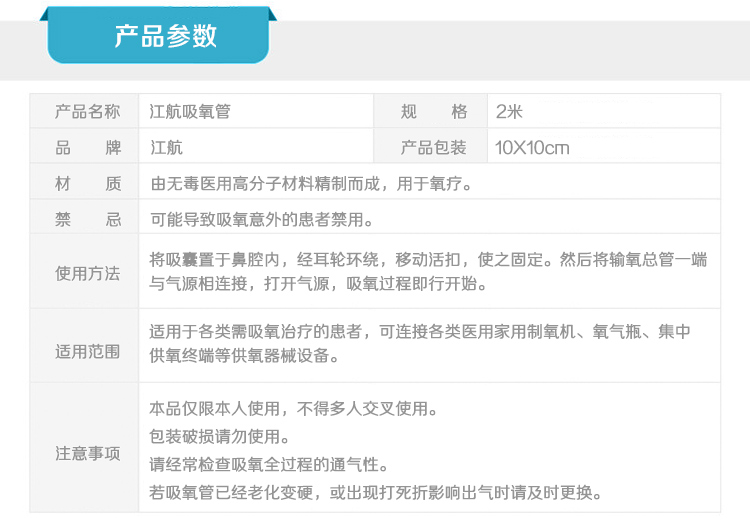Click the 10X10cm packaging size value
750x530 pixels.
(x=532, y=147)
